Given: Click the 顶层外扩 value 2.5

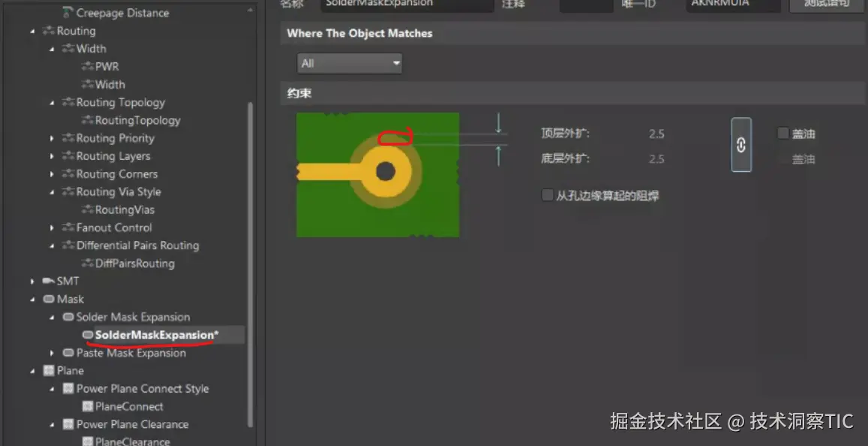Looking at the screenshot, I should pyautogui.click(x=656, y=134).
